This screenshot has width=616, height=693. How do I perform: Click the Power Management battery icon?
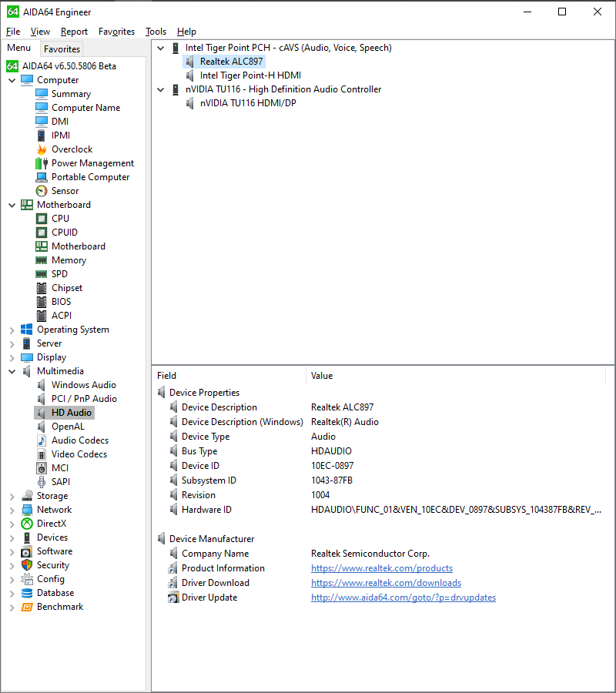[x=42, y=163]
